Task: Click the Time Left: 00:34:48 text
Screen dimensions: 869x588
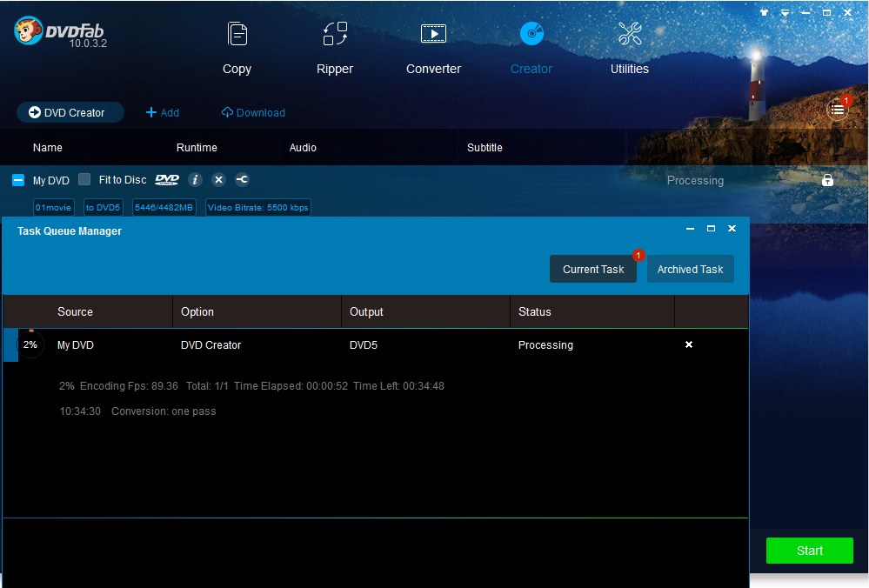Action: (399, 385)
